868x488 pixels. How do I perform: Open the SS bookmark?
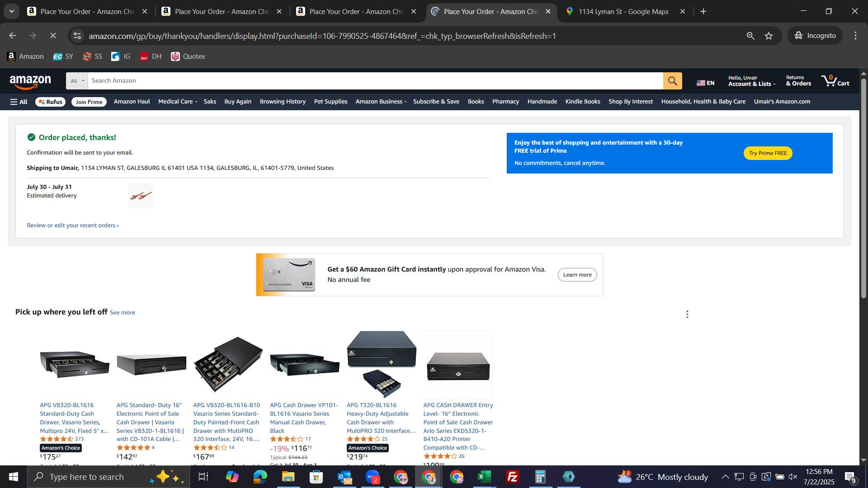(x=93, y=56)
